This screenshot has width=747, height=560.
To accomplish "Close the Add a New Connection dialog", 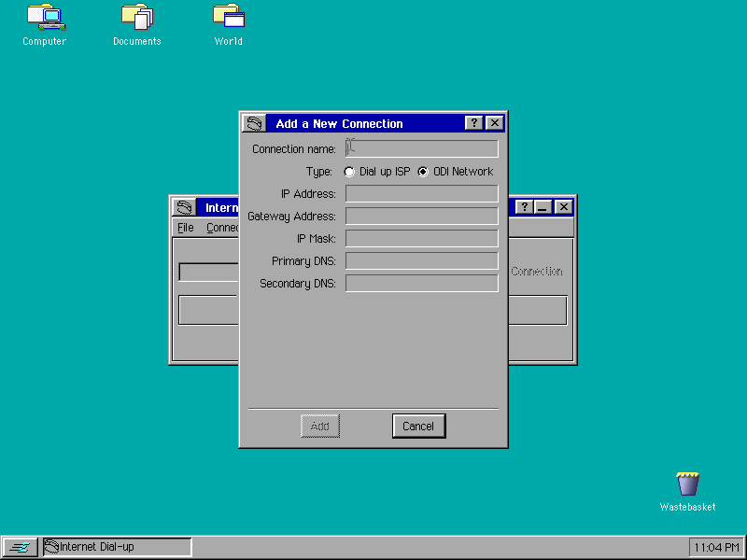I will [x=495, y=123].
